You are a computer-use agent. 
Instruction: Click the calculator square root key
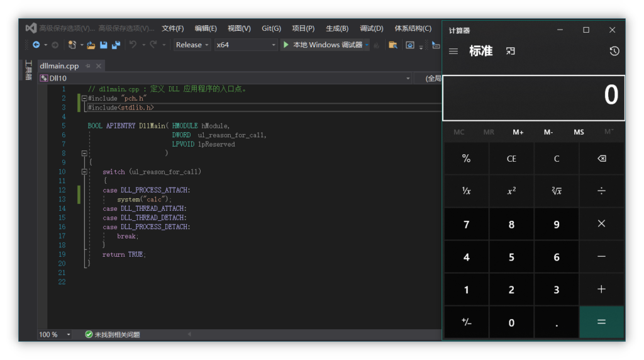tap(557, 191)
